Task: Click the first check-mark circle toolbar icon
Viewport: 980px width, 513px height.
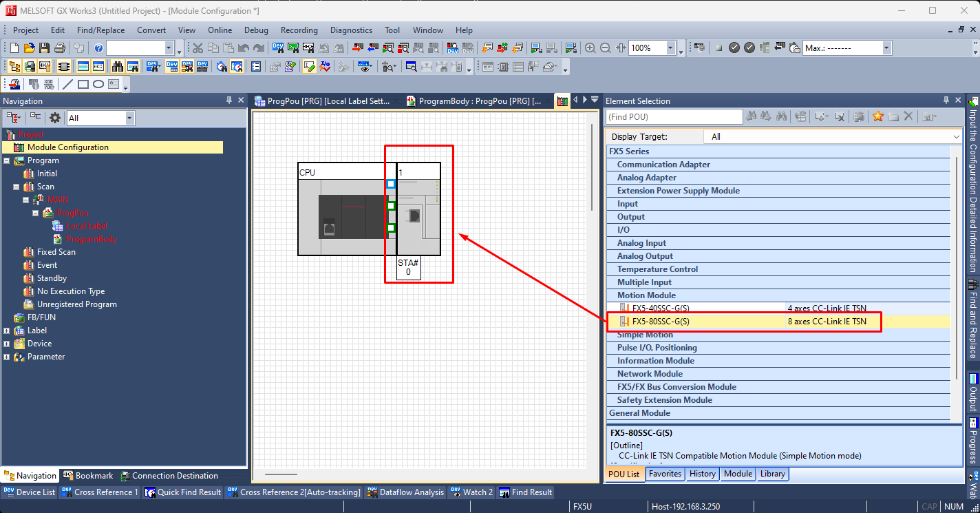Action: coord(734,48)
